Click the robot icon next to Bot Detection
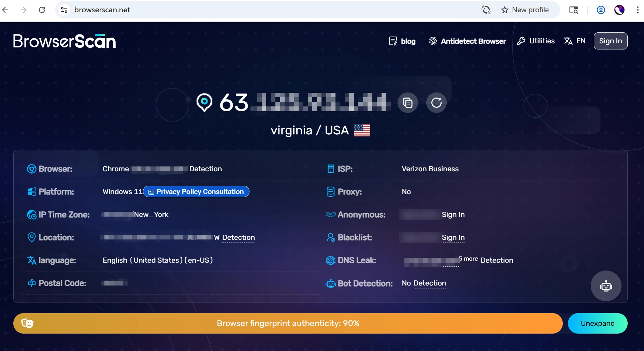 coord(331,283)
